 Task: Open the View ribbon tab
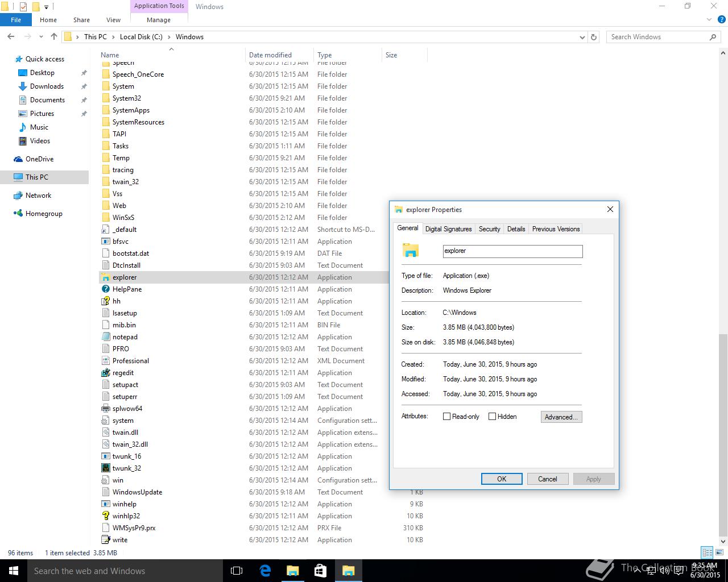pyautogui.click(x=113, y=20)
